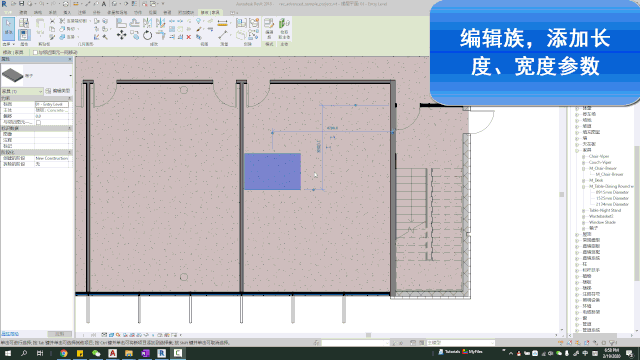
Task: Click the Revit application R logo
Action: (x=4, y=4)
